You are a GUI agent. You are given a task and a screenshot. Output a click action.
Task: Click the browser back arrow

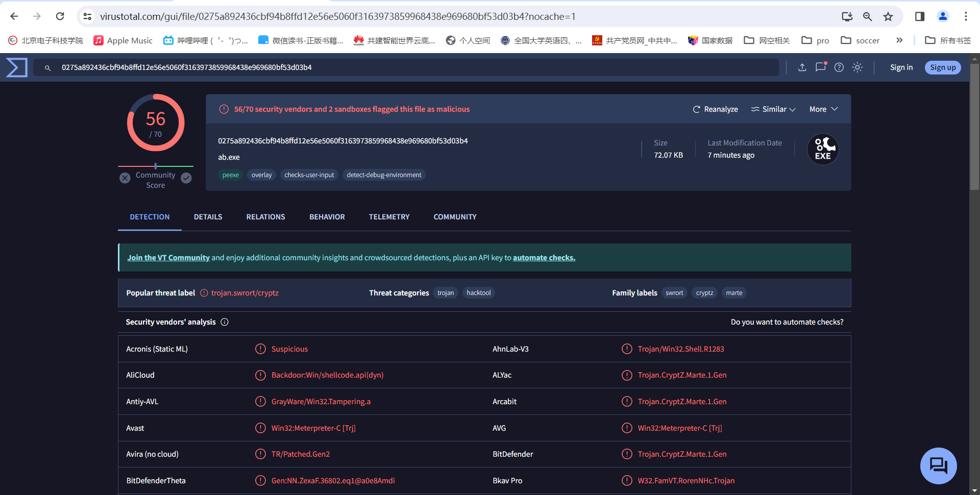pyautogui.click(x=14, y=16)
